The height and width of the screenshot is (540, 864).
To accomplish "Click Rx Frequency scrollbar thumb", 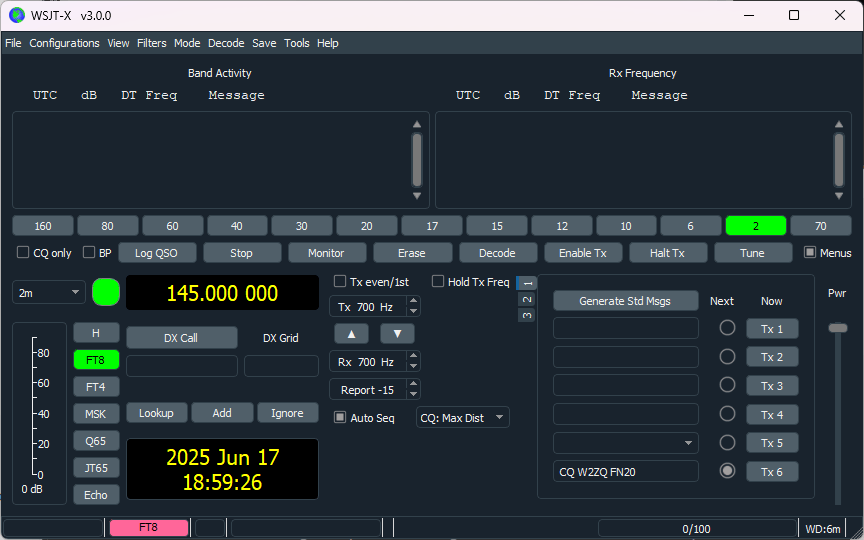I will [839, 160].
